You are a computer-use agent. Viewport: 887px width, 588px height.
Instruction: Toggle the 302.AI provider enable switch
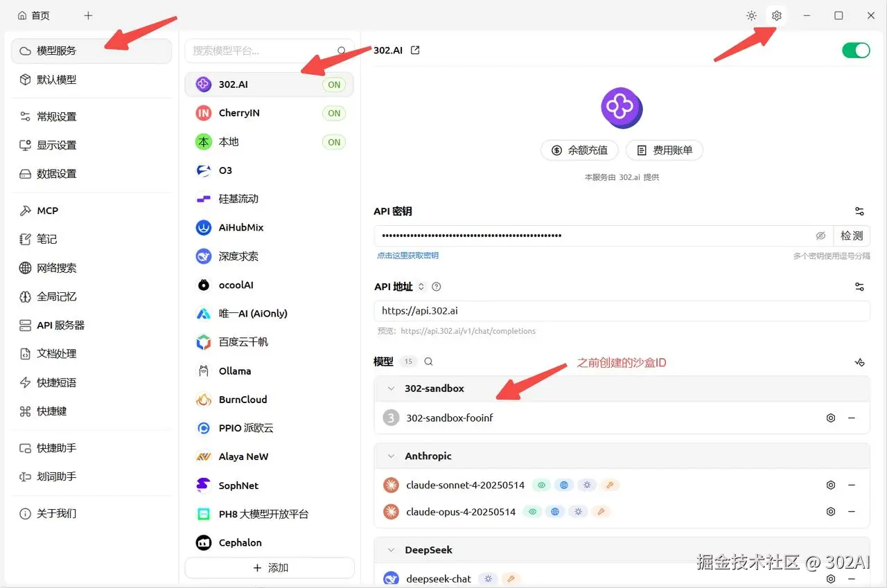(x=856, y=50)
